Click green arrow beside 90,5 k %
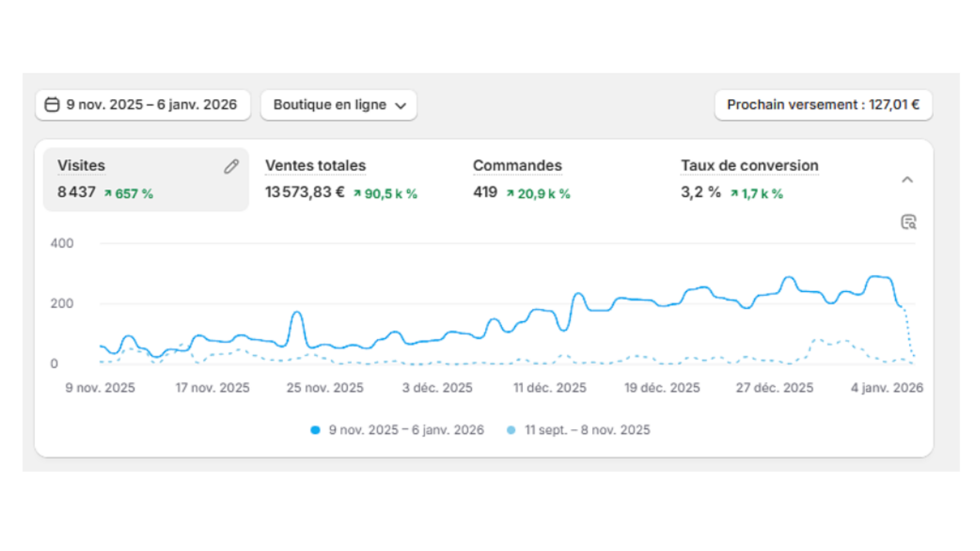980x551 pixels. [357, 193]
